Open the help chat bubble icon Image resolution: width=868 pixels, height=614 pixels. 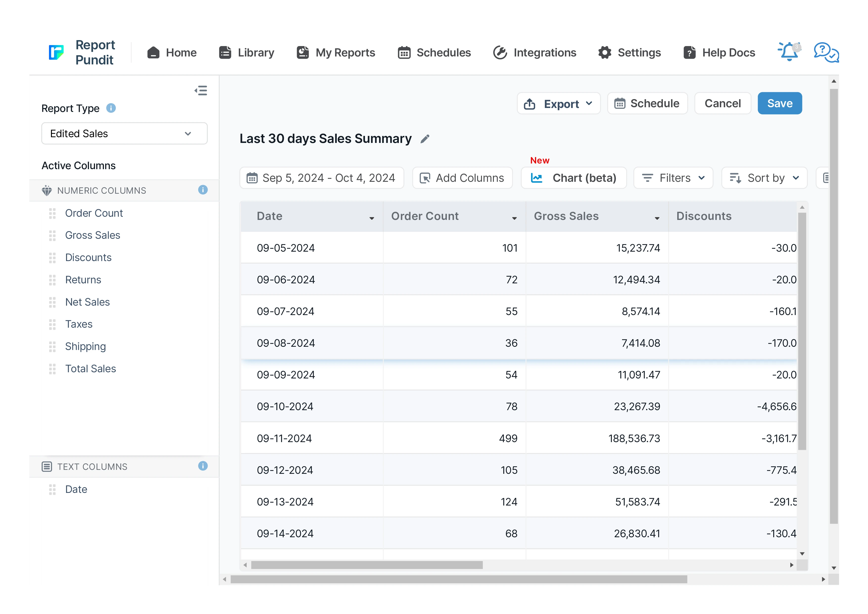tap(826, 52)
